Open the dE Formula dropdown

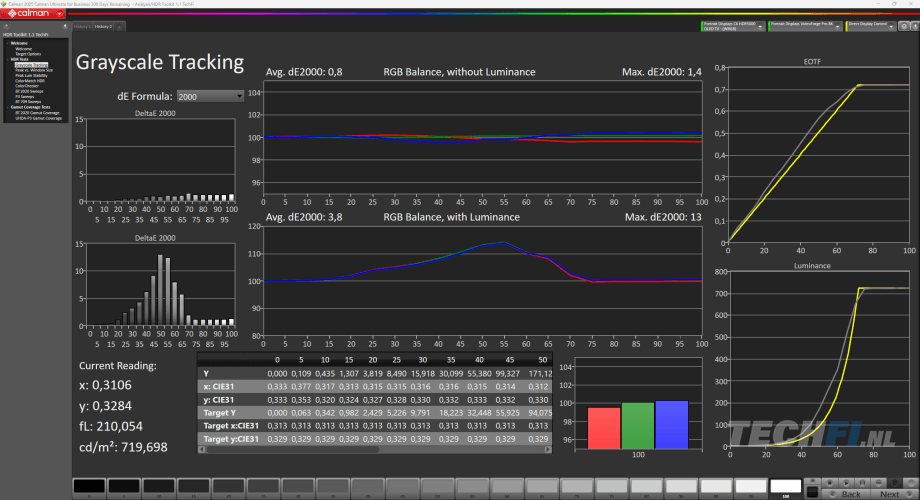coord(209,96)
